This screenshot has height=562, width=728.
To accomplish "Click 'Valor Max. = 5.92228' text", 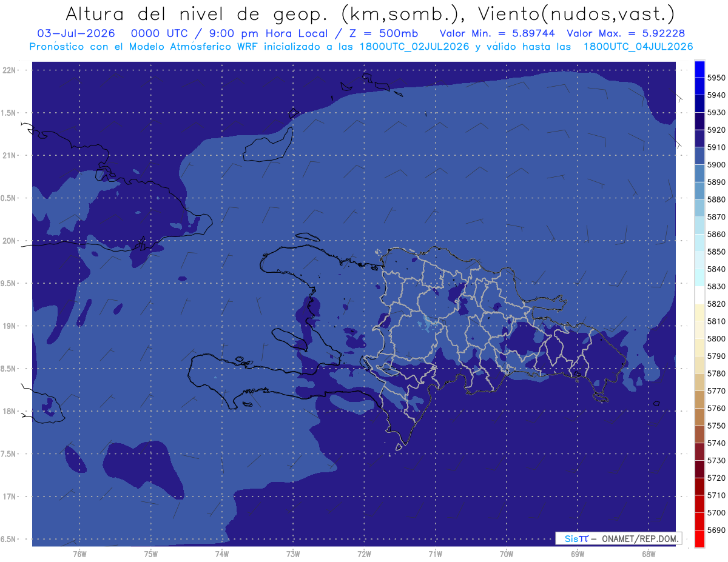I will pos(625,33).
